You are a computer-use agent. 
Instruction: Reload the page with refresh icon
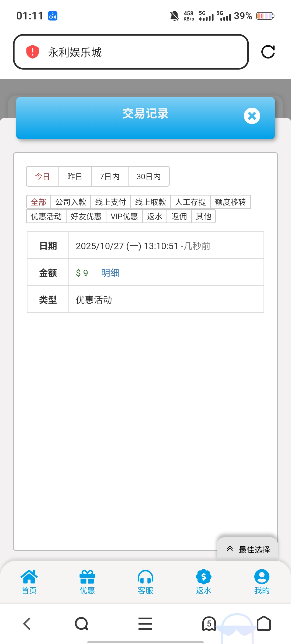[x=268, y=52]
